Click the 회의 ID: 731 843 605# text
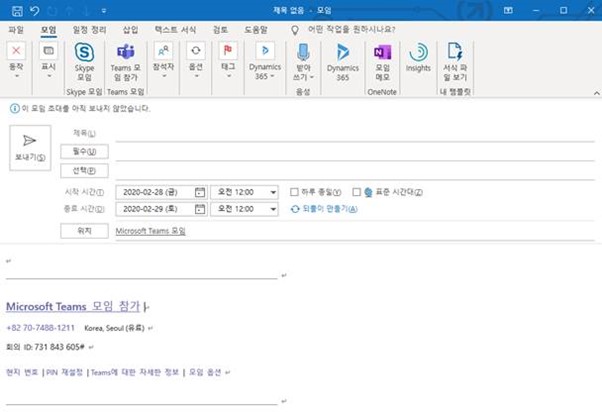Viewport: 602px width, 412px height. tap(45, 347)
